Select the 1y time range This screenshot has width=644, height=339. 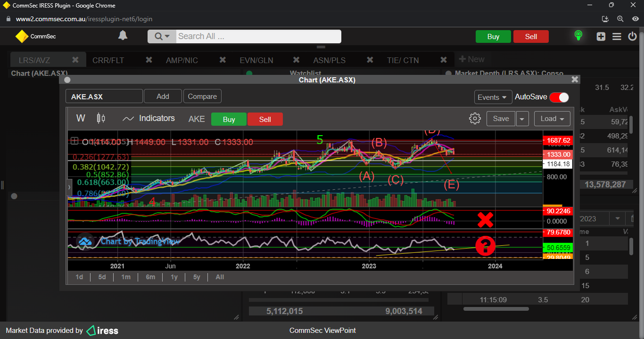174,277
